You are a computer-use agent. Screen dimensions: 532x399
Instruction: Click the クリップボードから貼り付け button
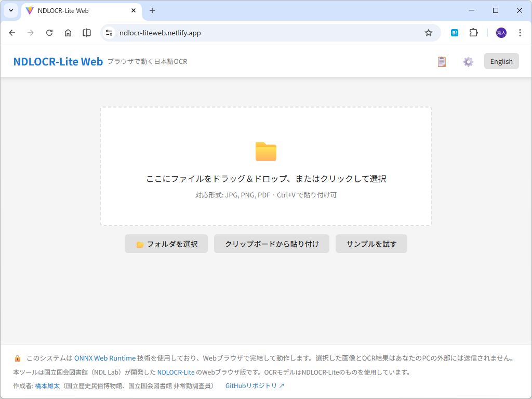pos(271,244)
